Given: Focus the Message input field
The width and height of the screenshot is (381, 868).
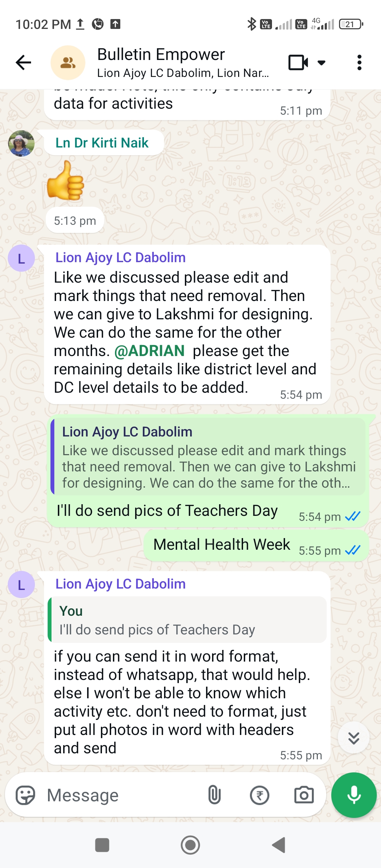Looking at the screenshot, I should tap(123, 795).
